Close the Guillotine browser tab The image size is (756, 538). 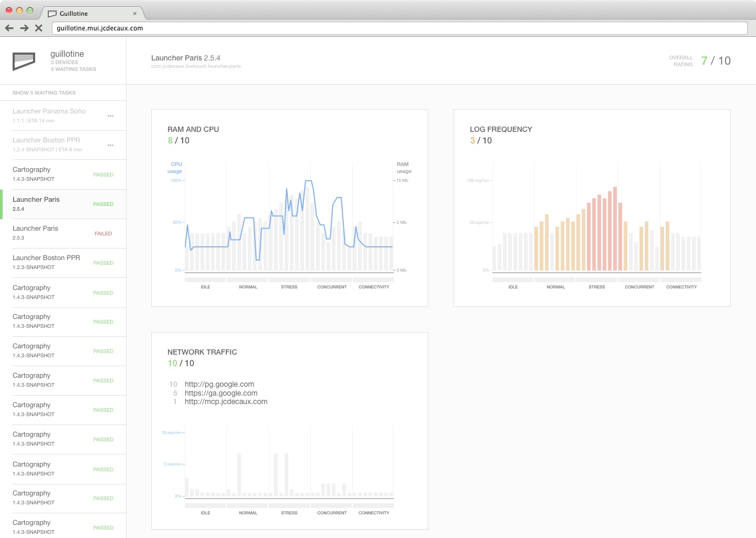tap(135, 14)
